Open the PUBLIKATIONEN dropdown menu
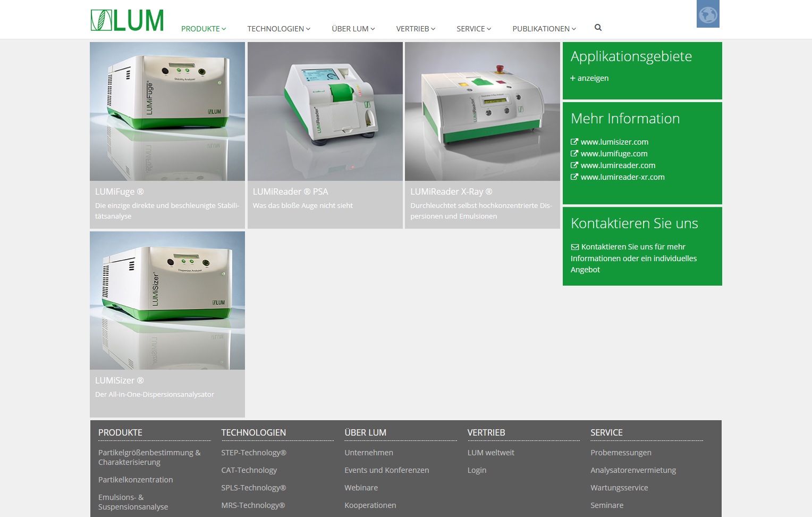The image size is (812, 517). pos(544,29)
